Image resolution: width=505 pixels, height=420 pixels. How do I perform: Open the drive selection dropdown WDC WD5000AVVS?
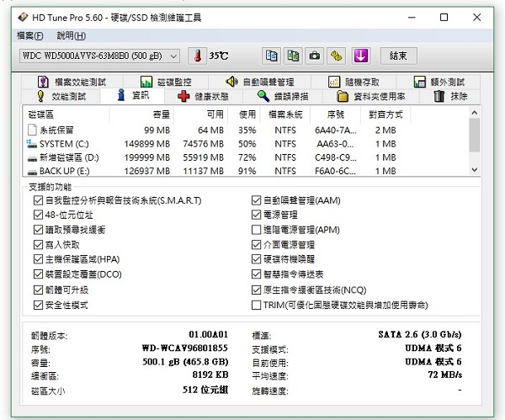(x=99, y=56)
